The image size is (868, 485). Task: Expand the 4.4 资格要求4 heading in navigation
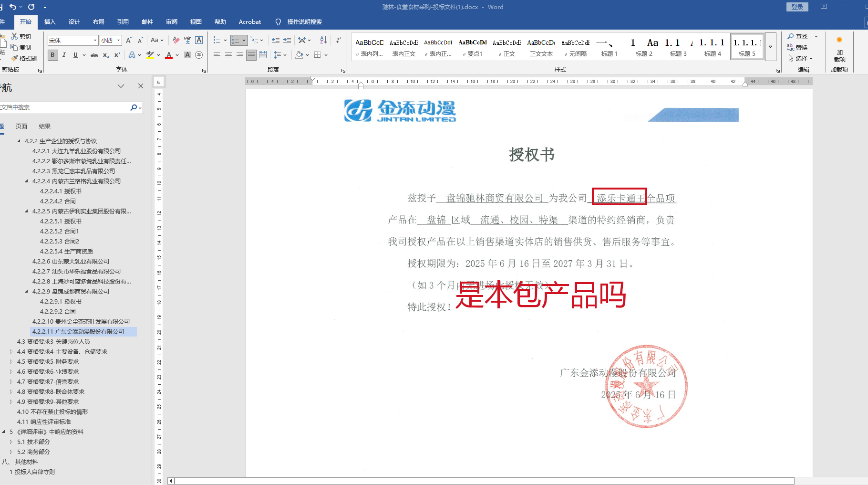tap(11, 351)
